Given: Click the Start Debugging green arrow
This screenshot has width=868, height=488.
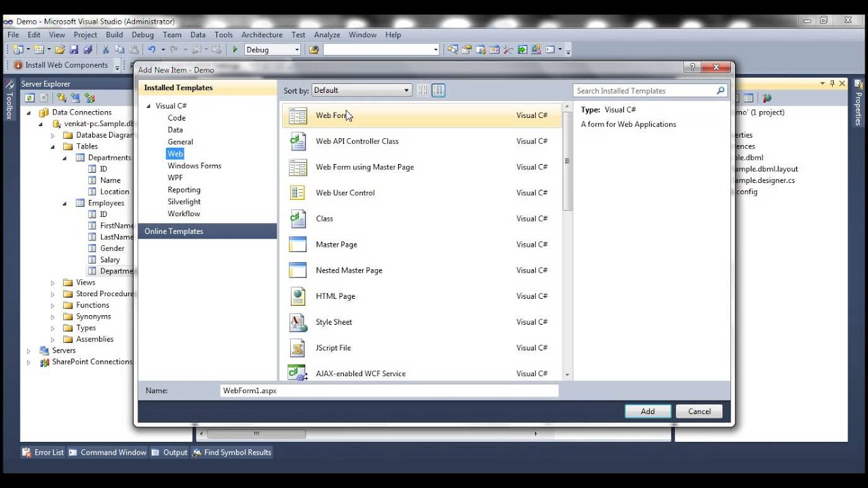Looking at the screenshot, I should [235, 49].
